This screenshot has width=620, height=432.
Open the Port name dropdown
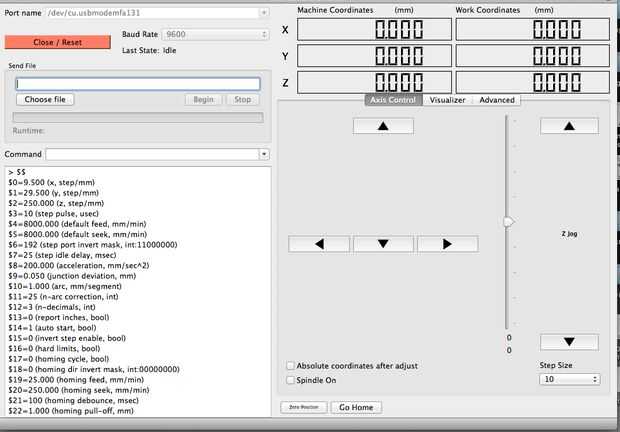263,13
